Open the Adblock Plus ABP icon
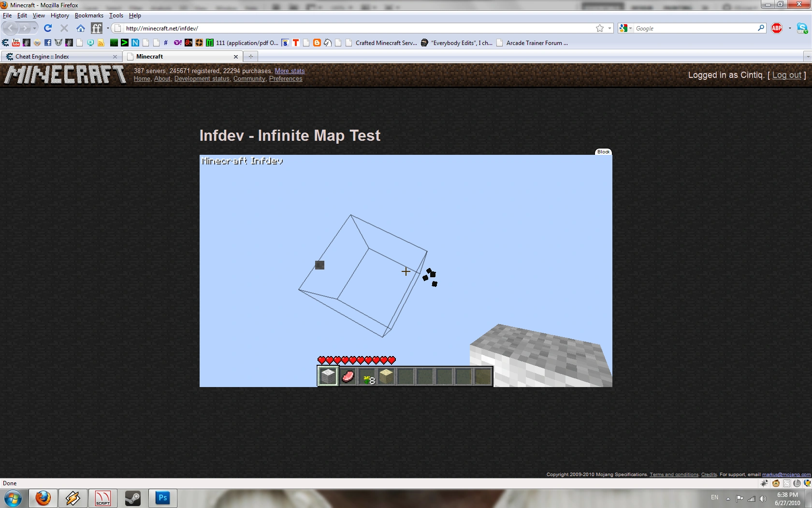 pyautogui.click(x=777, y=28)
